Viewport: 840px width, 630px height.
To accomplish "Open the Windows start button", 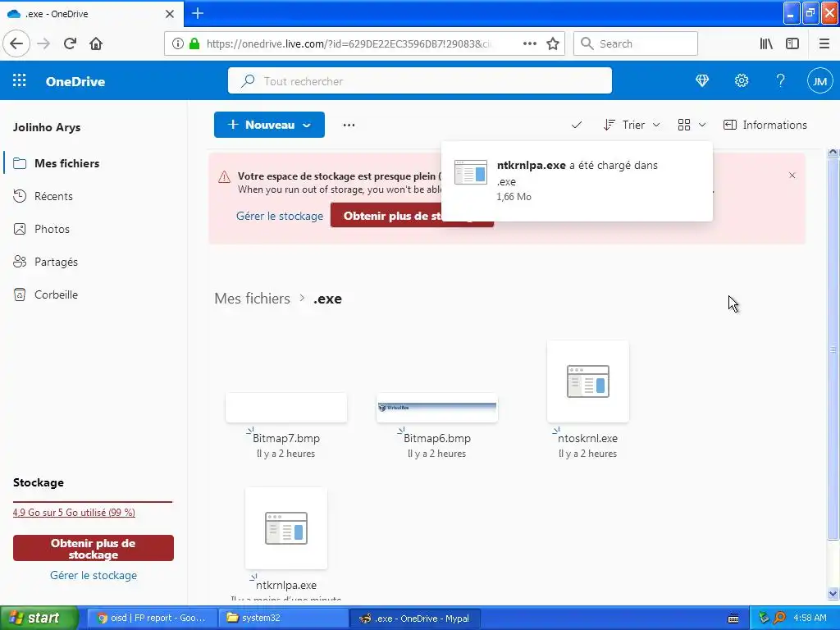I will 39,618.
